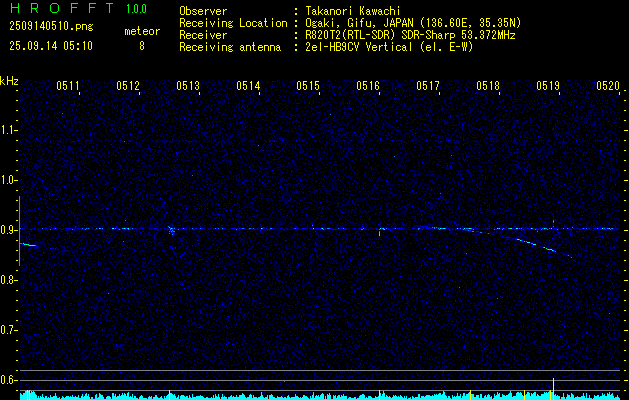
Task: Click the Receiver field label
Action: pos(203,35)
